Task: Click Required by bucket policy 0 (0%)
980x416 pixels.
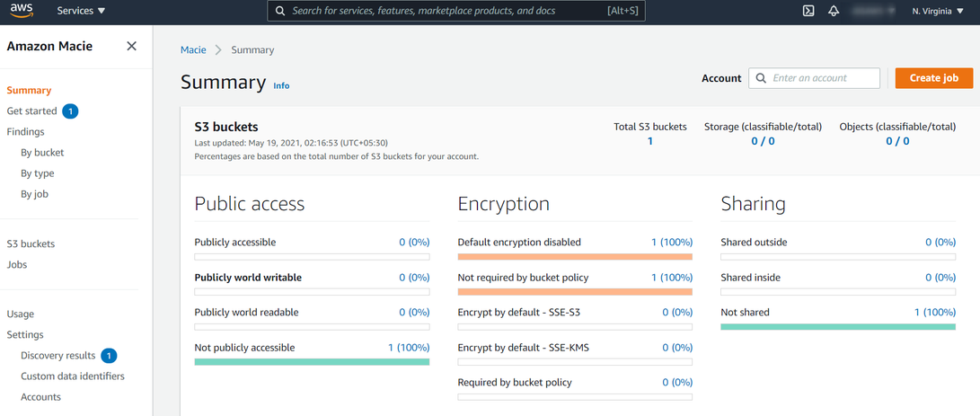Action: pos(677,382)
